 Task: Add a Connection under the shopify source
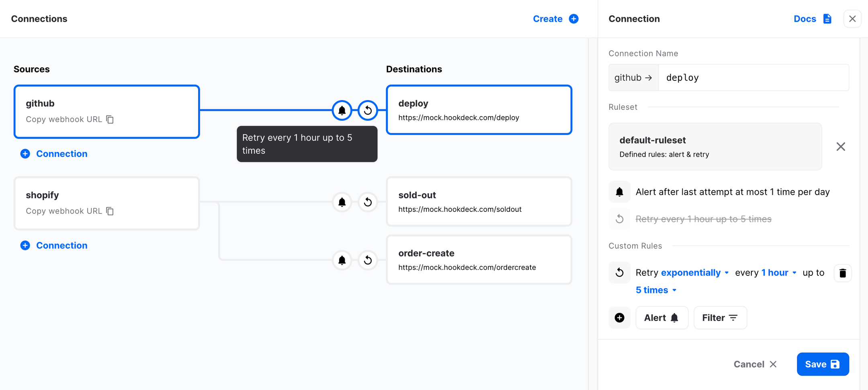click(53, 245)
